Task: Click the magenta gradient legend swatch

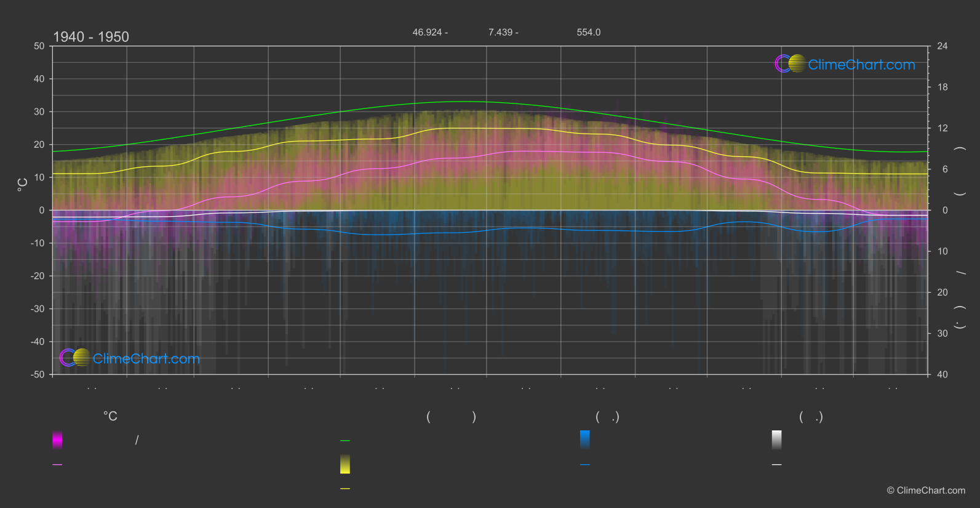Action: coord(57,440)
